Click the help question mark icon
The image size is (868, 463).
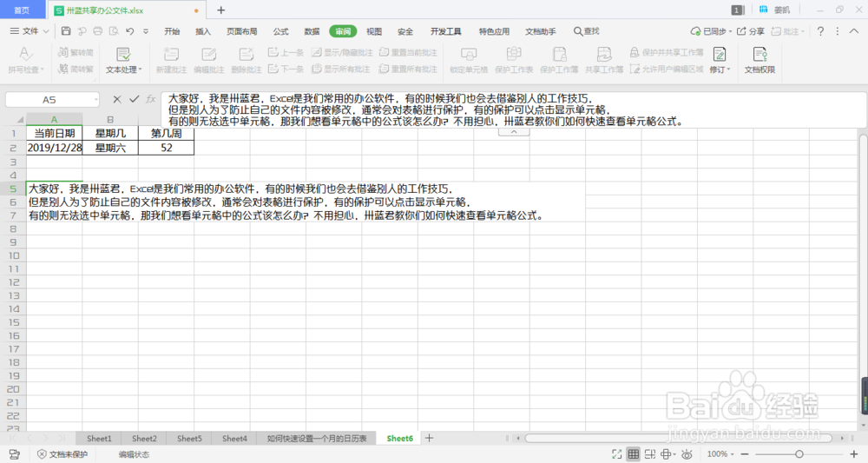(x=820, y=31)
